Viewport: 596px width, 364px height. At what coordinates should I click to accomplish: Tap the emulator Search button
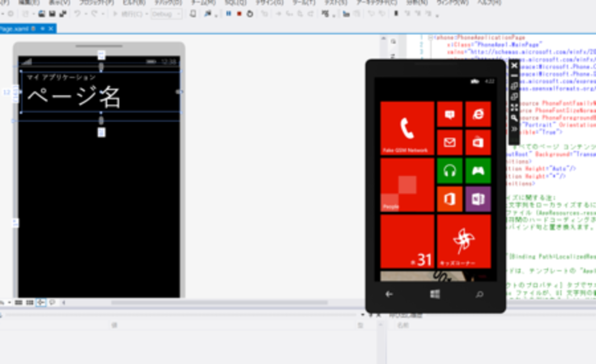[479, 294]
